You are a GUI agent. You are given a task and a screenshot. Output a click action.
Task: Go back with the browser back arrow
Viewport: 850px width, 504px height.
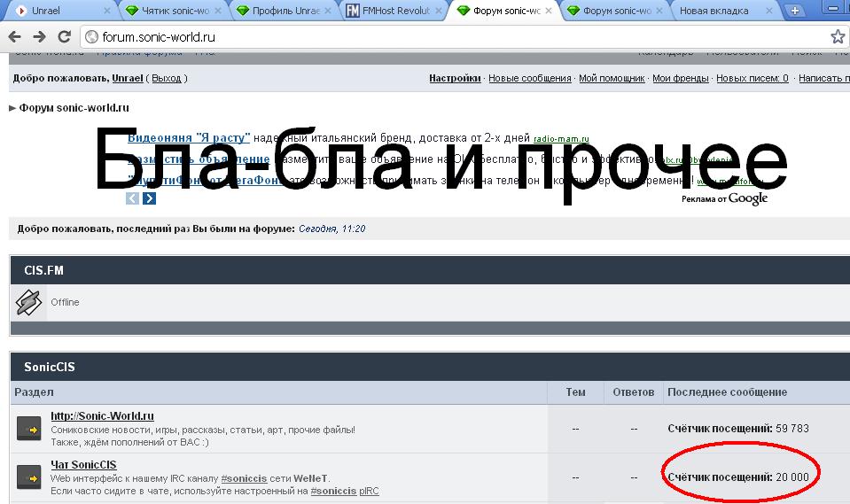(15, 37)
